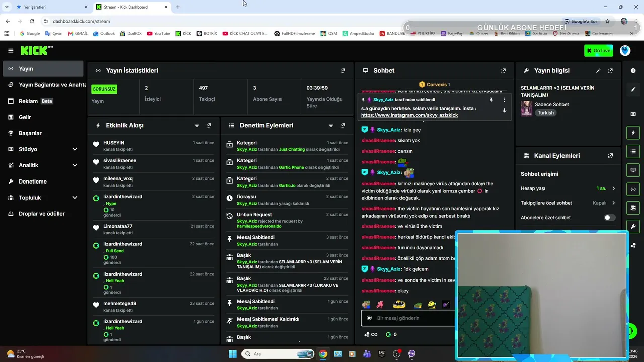This screenshot has height=362, width=644.
Task: Click the info icon in right rail
Action: tap(633, 71)
